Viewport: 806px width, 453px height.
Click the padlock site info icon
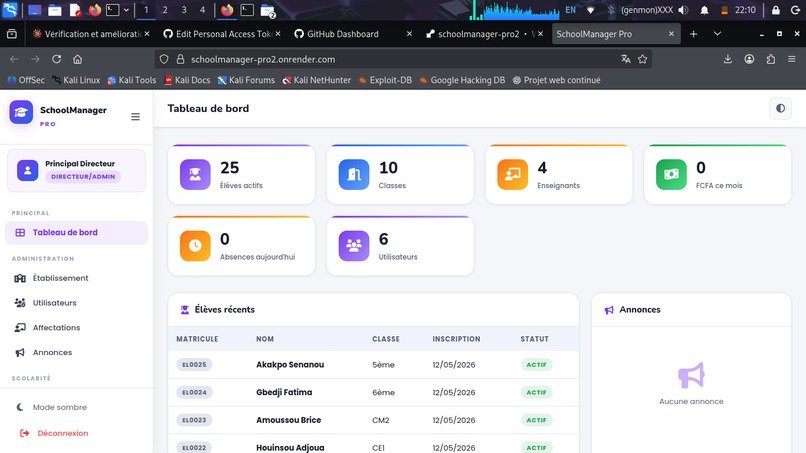[x=180, y=59]
